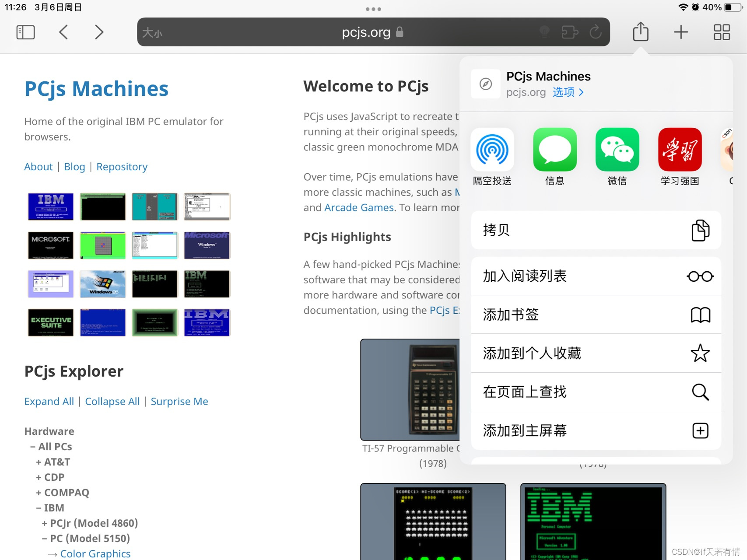This screenshot has width=747, height=560.
Task: Expand the COMPAQ tree node
Action: [63, 493]
